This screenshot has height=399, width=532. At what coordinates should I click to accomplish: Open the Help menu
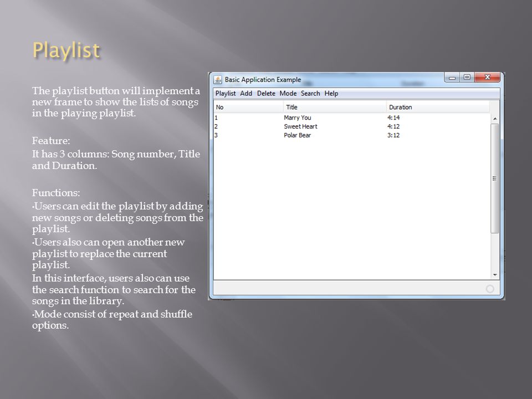click(x=331, y=93)
